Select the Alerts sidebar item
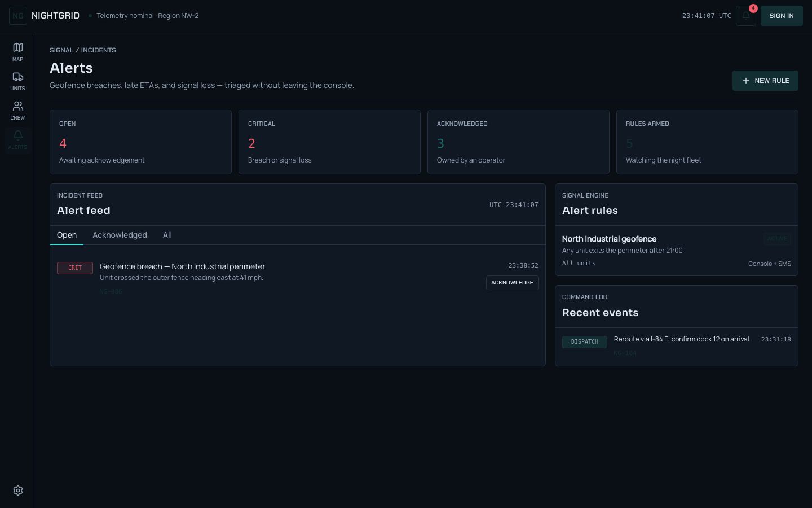This screenshot has width=812, height=508. pos(17,140)
